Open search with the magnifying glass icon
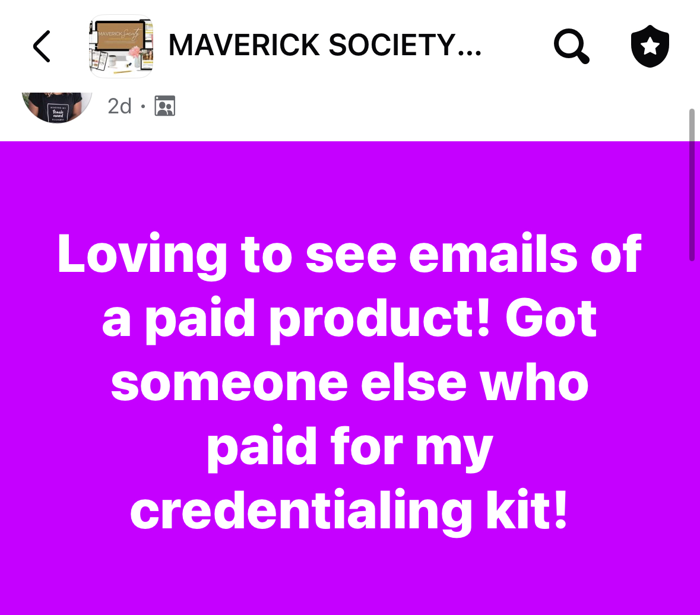This screenshot has height=615, width=700. (x=571, y=46)
